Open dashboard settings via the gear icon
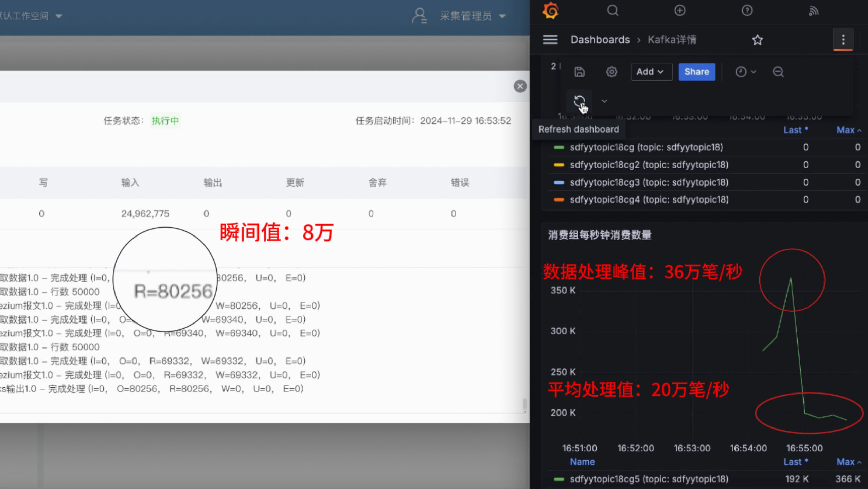Image resolution: width=868 pixels, height=489 pixels. 611,72
